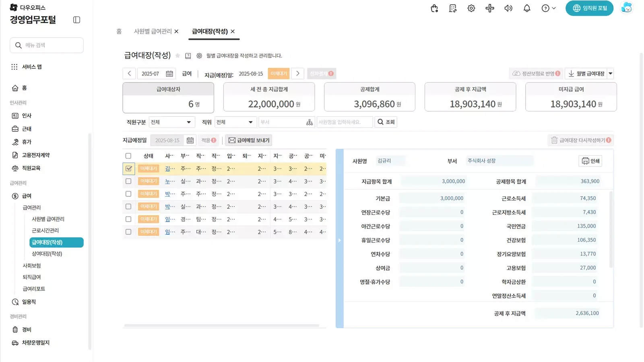Open calendar icon next to 2025-07

(169, 74)
